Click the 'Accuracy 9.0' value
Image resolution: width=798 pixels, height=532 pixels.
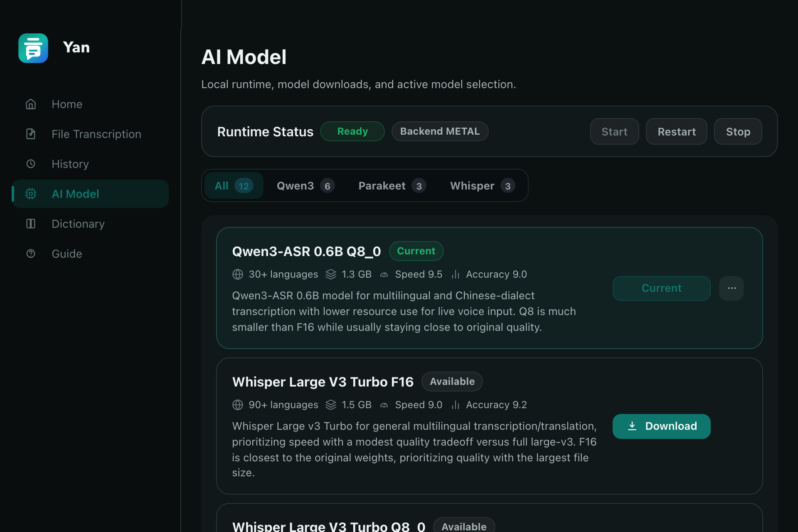(x=496, y=274)
